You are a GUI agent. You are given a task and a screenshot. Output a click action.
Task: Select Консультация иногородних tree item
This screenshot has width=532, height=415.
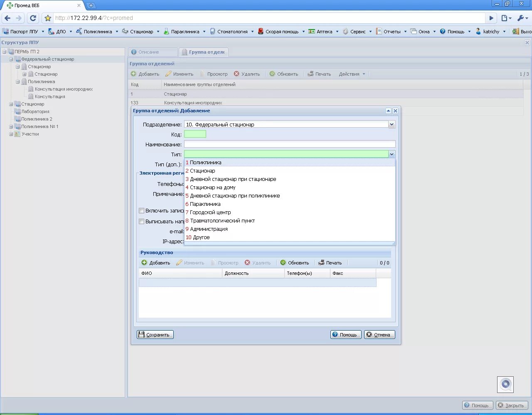[64, 89]
